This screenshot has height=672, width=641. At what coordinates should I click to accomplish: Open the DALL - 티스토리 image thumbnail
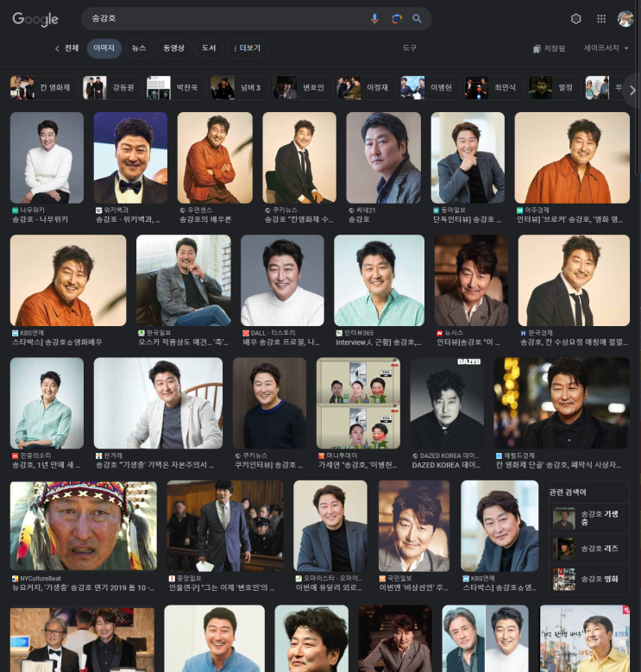point(282,280)
